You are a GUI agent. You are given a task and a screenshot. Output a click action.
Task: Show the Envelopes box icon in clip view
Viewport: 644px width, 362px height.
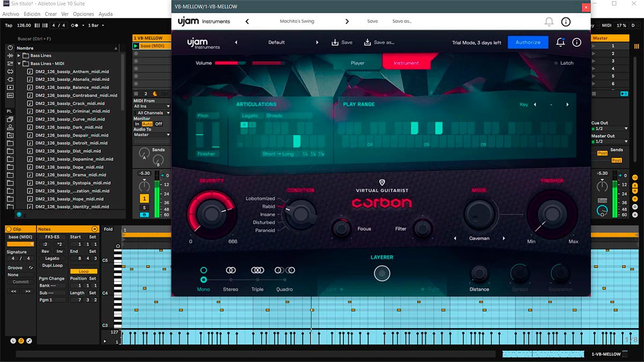tap(29, 341)
